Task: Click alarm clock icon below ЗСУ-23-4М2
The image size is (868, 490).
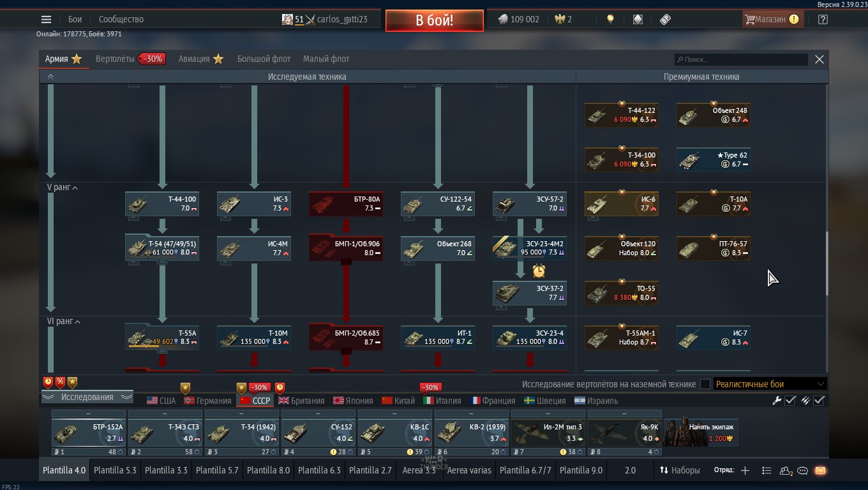Action: pos(539,271)
